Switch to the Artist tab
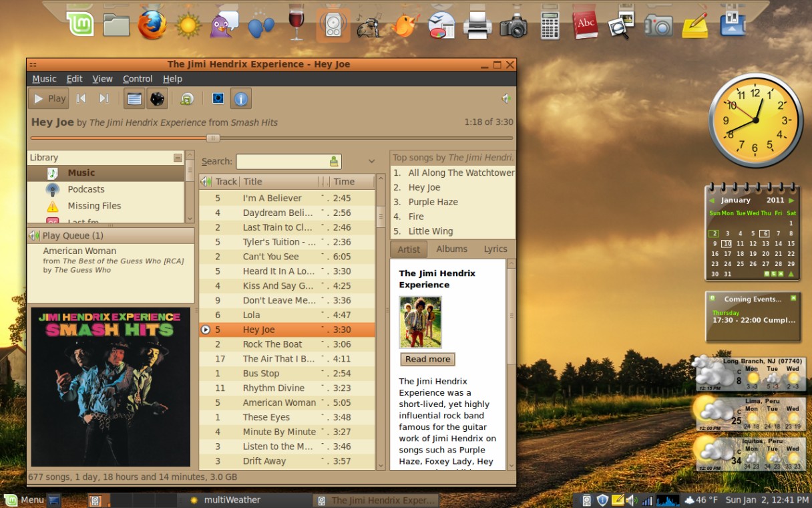 pyautogui.click(x=409, y=249)
